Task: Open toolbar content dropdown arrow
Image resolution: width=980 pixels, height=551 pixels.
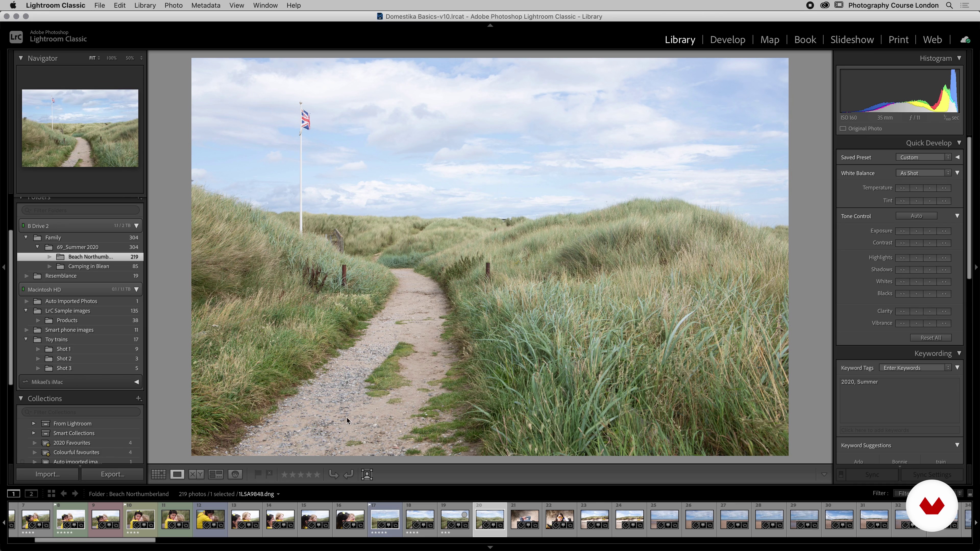Action: (x=824, y=474)
